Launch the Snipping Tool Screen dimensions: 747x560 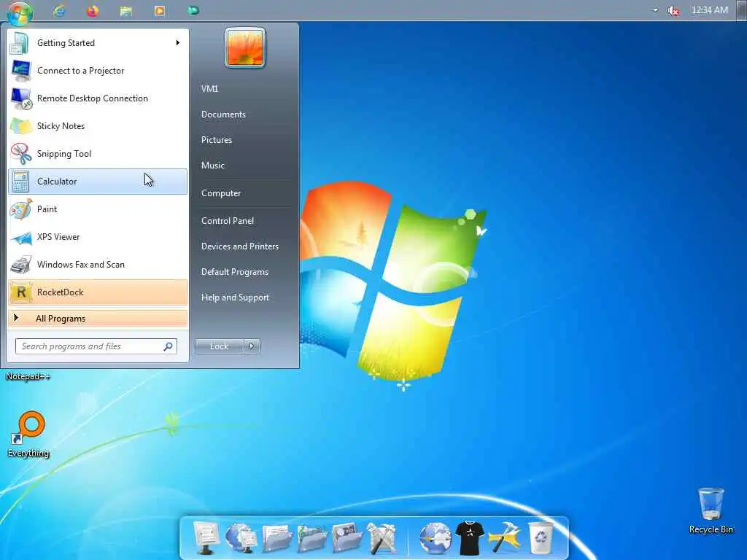coord(98,153)
